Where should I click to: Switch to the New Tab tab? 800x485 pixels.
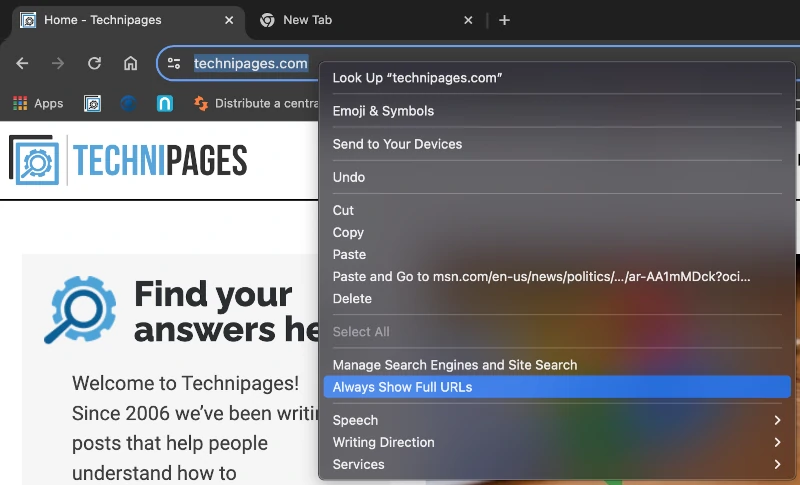click(x=365, y=20)
